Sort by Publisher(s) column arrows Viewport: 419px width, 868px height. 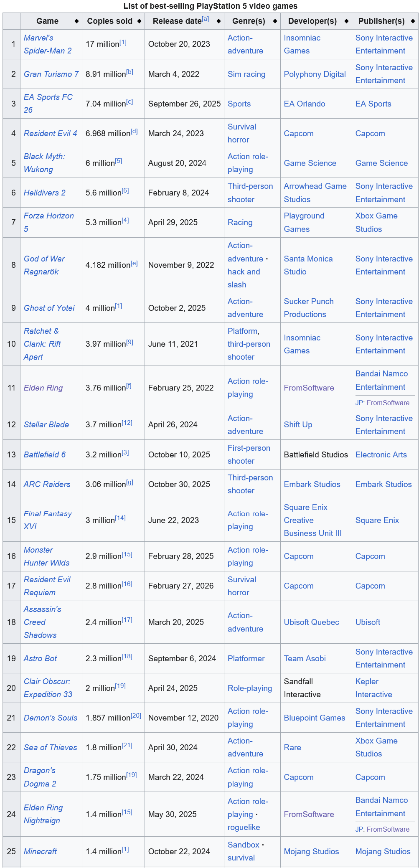coord(413,21)
